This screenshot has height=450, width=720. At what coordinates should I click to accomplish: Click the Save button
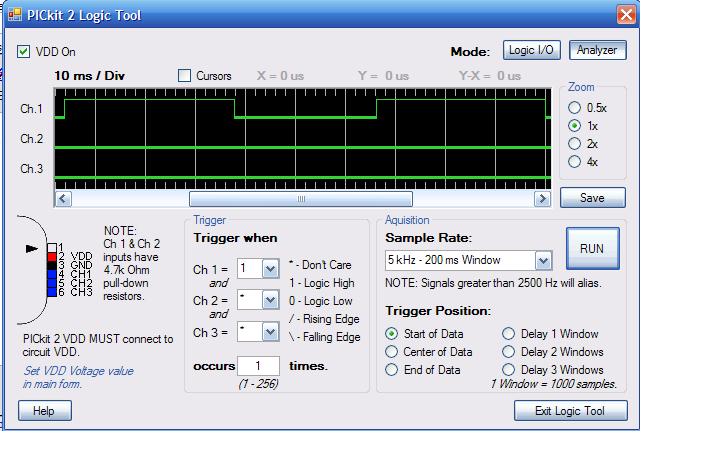click(592, 198)
